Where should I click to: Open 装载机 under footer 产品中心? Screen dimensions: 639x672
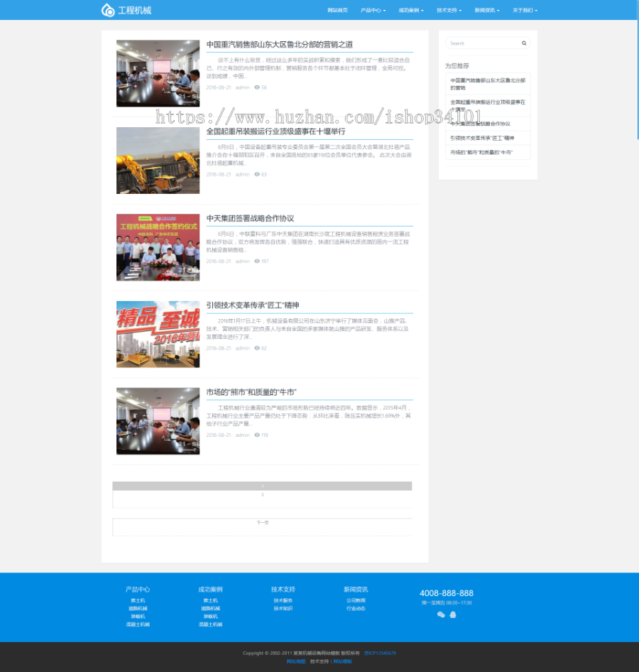[138, 617]
